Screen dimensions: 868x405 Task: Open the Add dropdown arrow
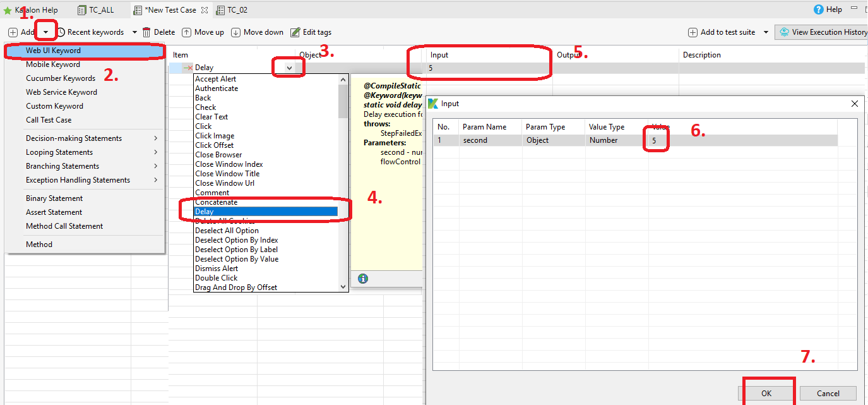(x=45, y=32)
